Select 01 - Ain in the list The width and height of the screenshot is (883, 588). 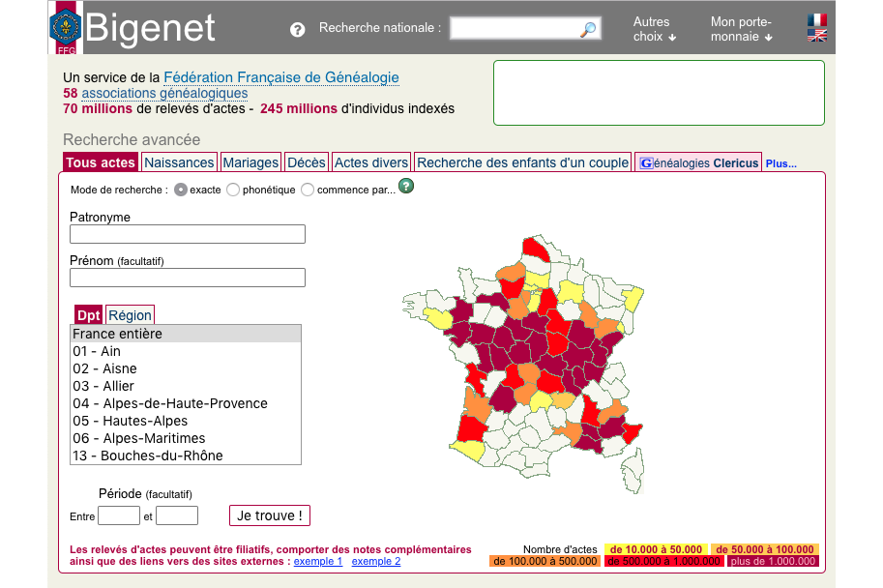click(186, 351)
